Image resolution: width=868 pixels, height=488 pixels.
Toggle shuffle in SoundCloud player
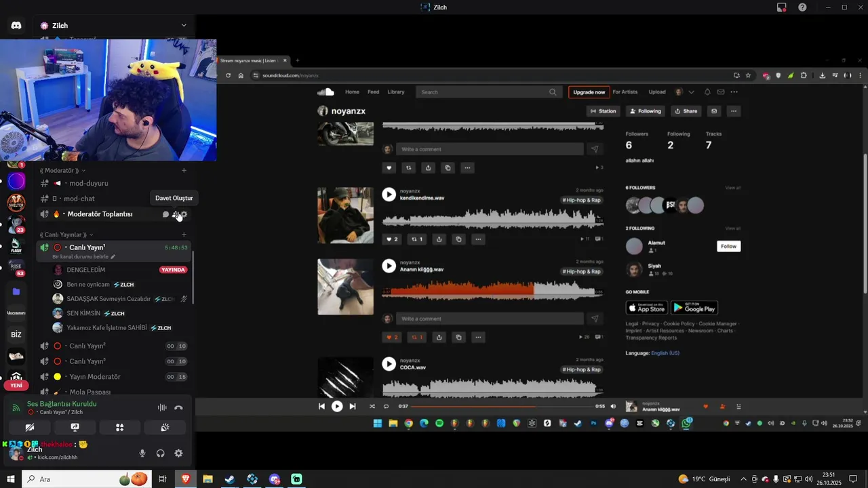point(372,407)
